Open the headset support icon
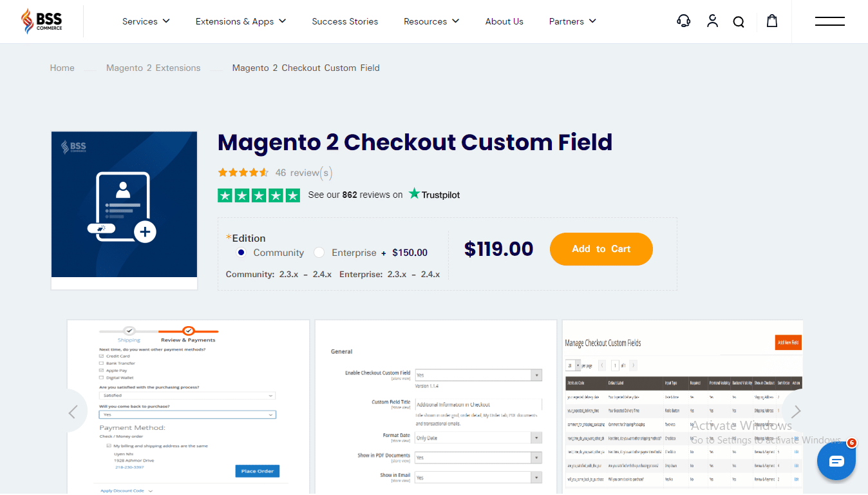868x495 pixels. coord(684,21)
